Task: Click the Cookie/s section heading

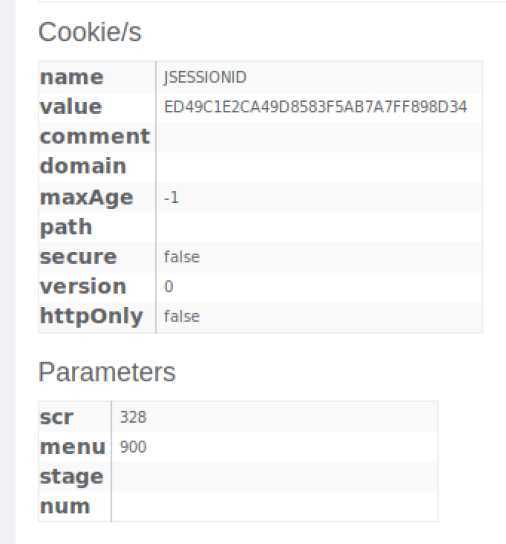Action: [x=90, y=32]
